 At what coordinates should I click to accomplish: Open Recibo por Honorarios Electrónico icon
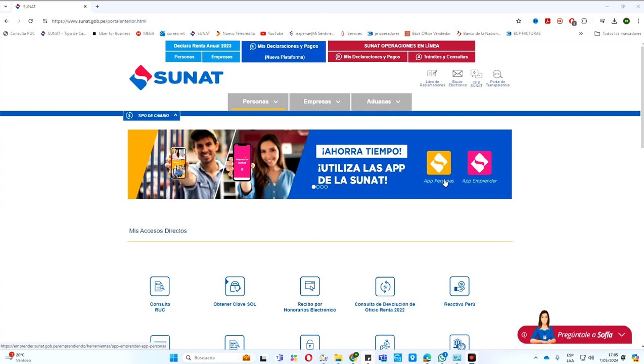click(310, 286)
